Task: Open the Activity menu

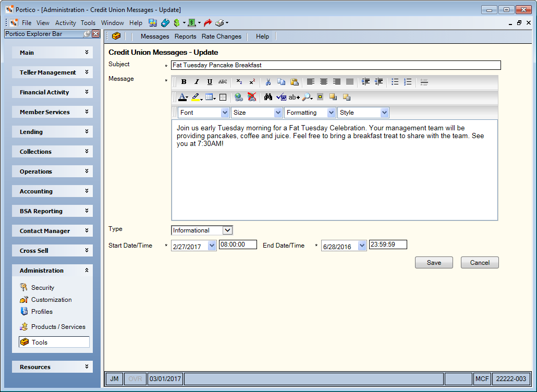Action: (65, 23)
